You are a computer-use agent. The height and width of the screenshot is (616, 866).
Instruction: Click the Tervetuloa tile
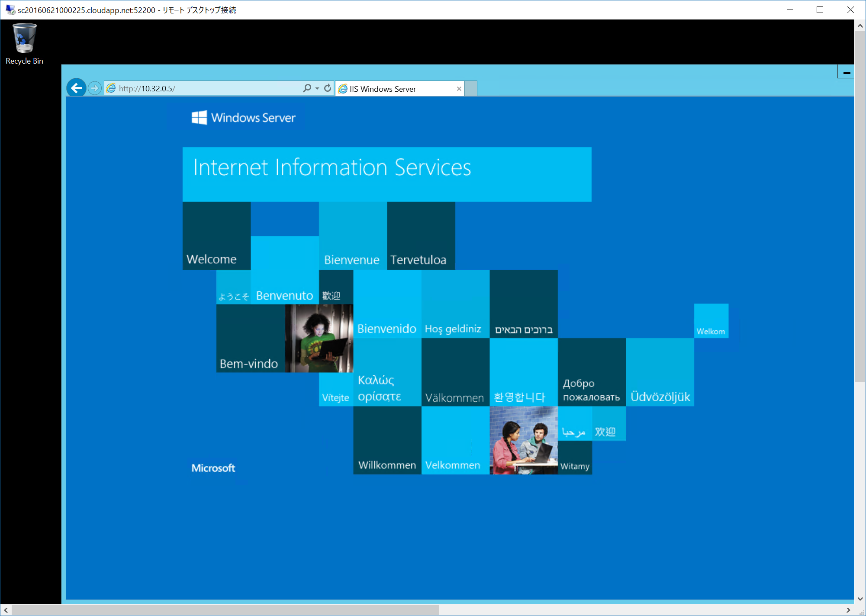[421, 236]
